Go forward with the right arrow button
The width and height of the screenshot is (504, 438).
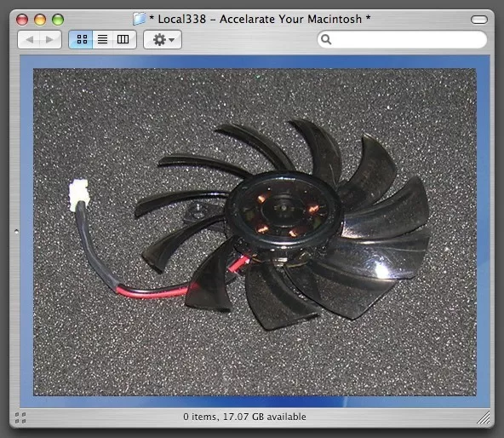point(50,39)
